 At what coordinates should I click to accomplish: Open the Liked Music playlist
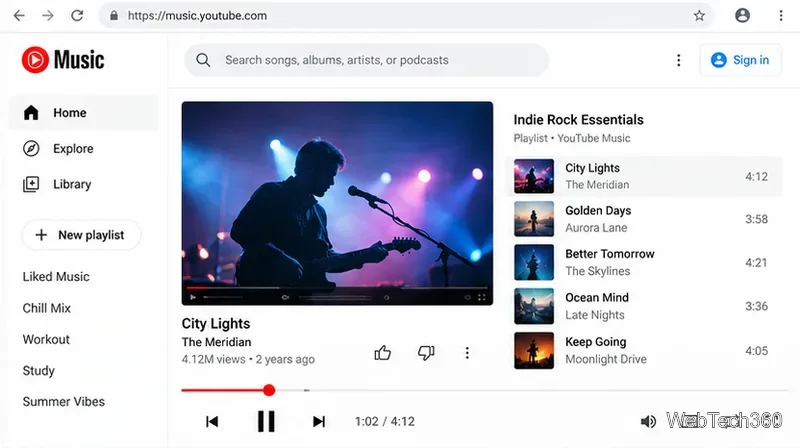click(x=56, y=277)
